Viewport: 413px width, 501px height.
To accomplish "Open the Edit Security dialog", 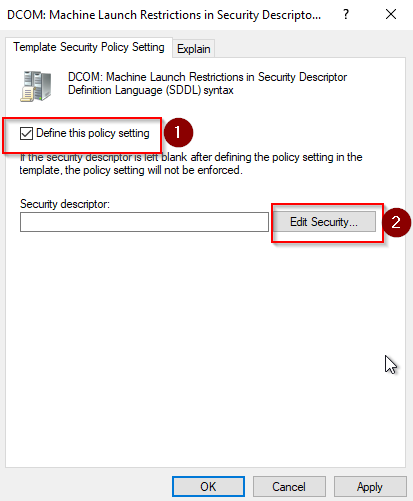I will tap(324, 222).
